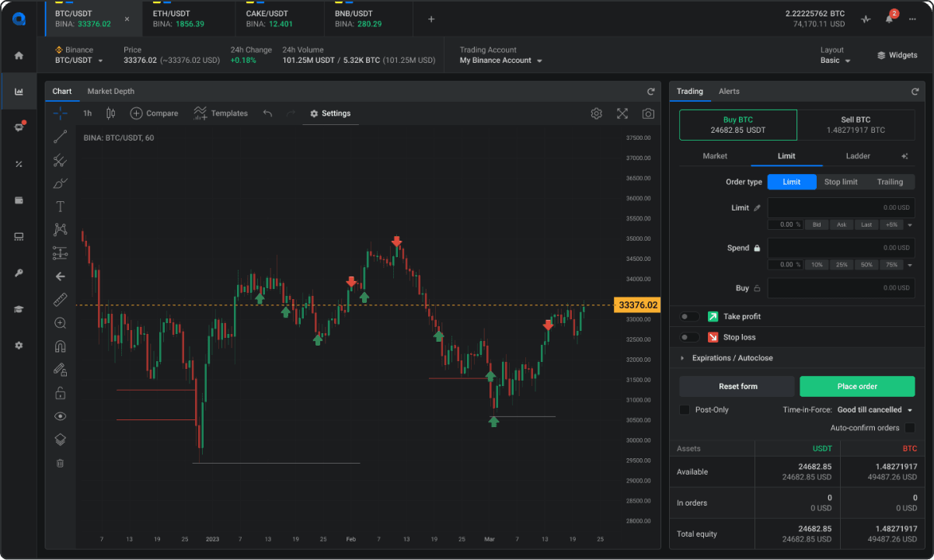Open the zoom-in magnifier tool

click(60, 322)
